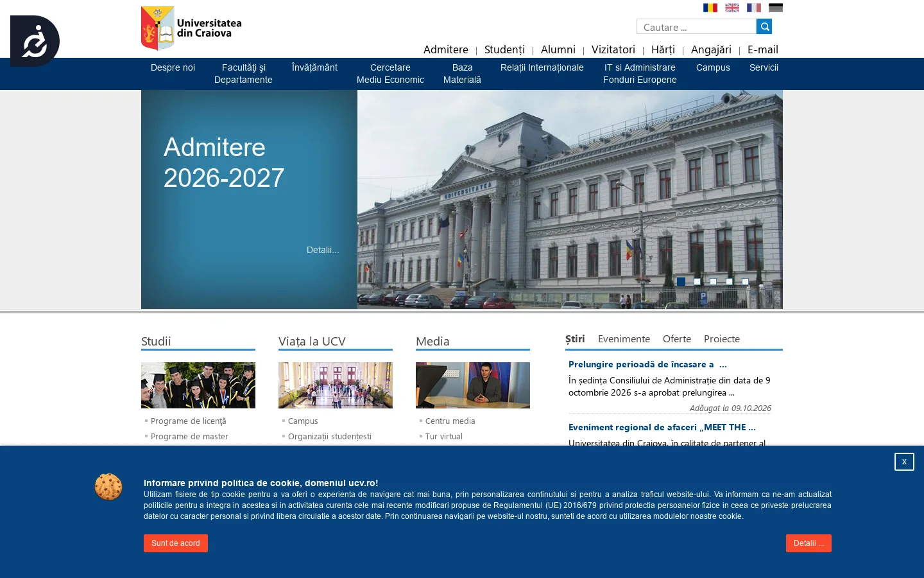This screenshot has width=924, height=578.
Task: Close the cookie banner with x
Action: [x=904, y=462]
